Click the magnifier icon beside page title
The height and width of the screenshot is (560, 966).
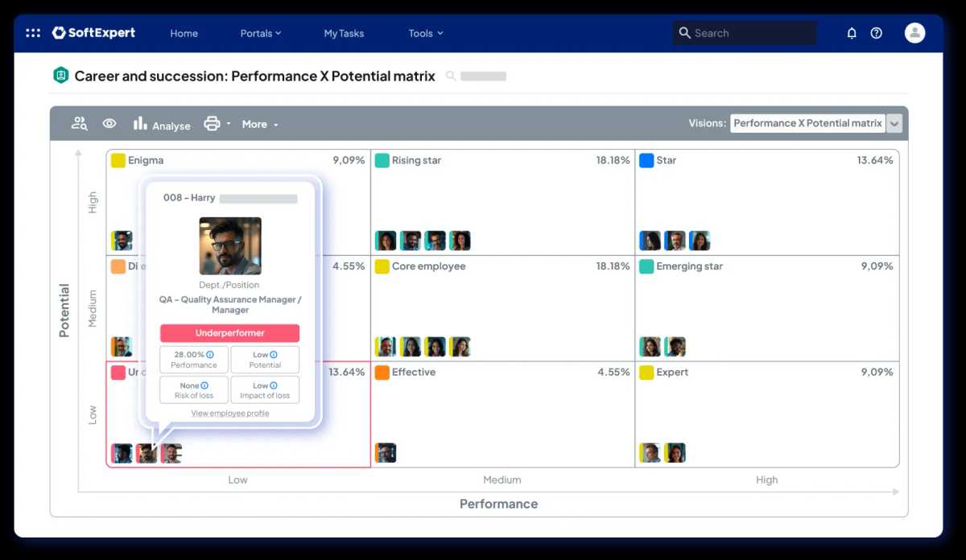point(451,76)
